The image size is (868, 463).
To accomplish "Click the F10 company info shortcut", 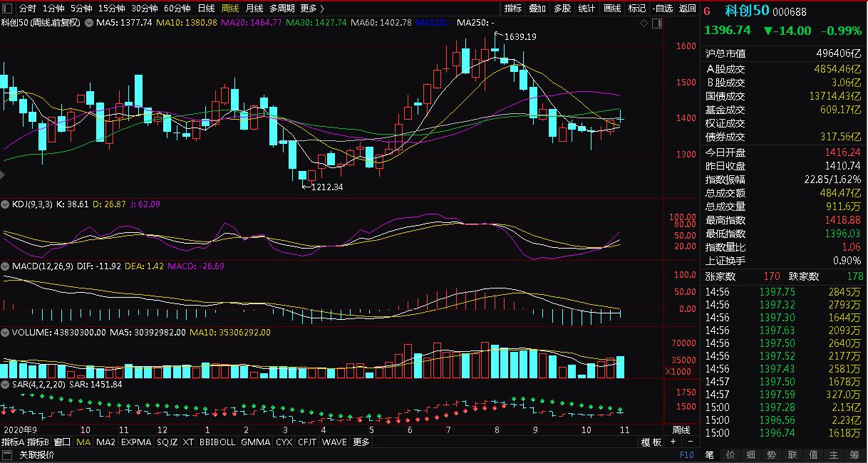I will point(686,454).
